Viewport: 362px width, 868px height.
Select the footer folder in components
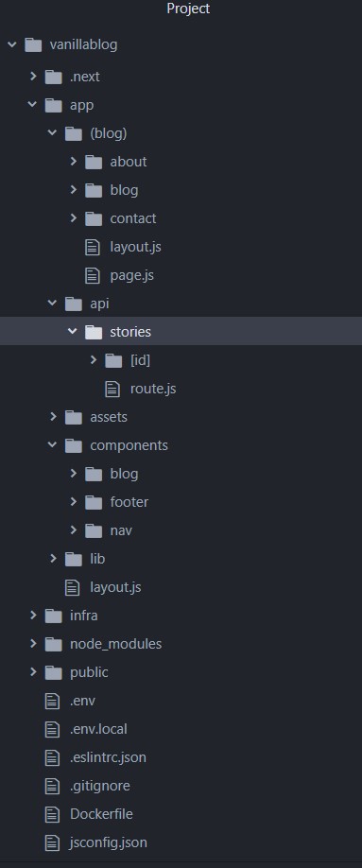(181, 502)
